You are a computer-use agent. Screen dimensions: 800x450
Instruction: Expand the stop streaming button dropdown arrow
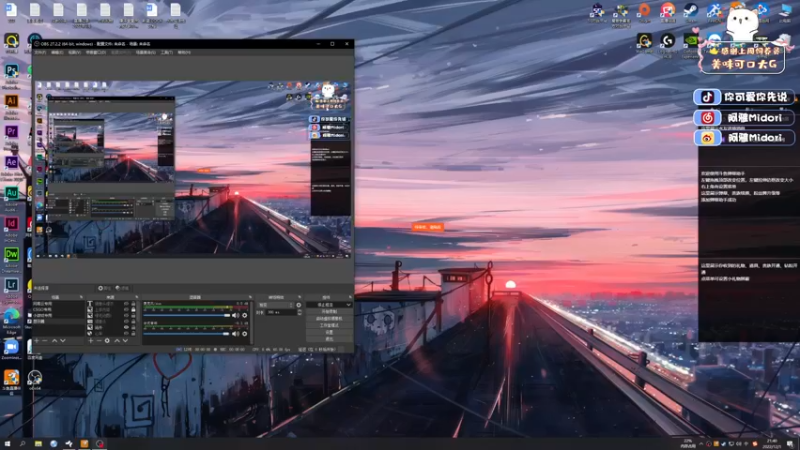coord(348,305)
